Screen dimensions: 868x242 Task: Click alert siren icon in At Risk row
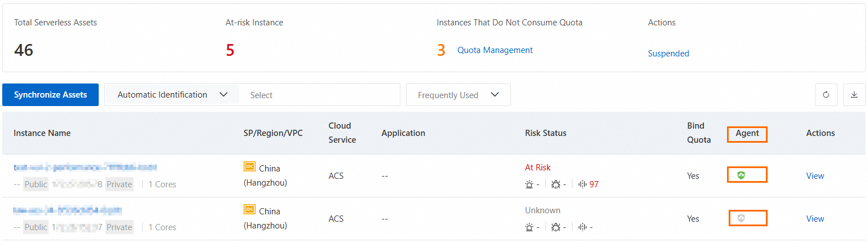pos(529,184)
